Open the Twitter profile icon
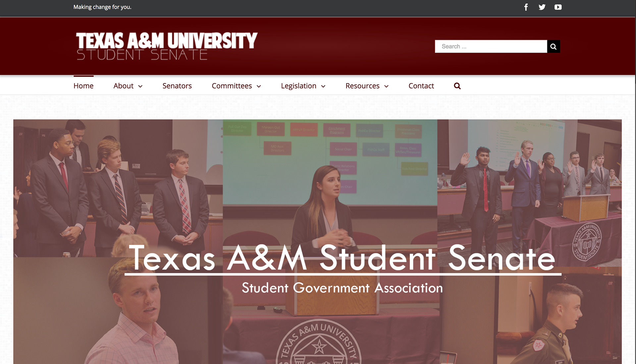Image resolution: width=636 pixels, height=364 pixels. click(x=542, y=7)
